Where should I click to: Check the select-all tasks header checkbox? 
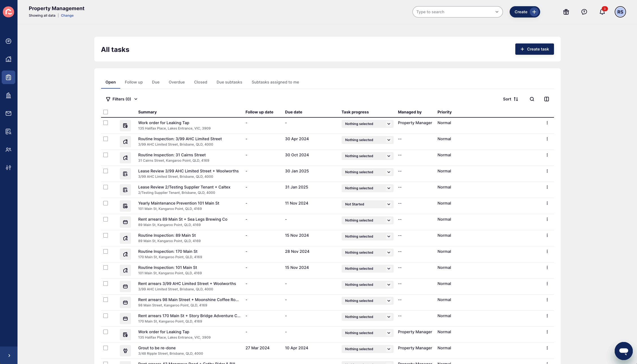(106, 112)
